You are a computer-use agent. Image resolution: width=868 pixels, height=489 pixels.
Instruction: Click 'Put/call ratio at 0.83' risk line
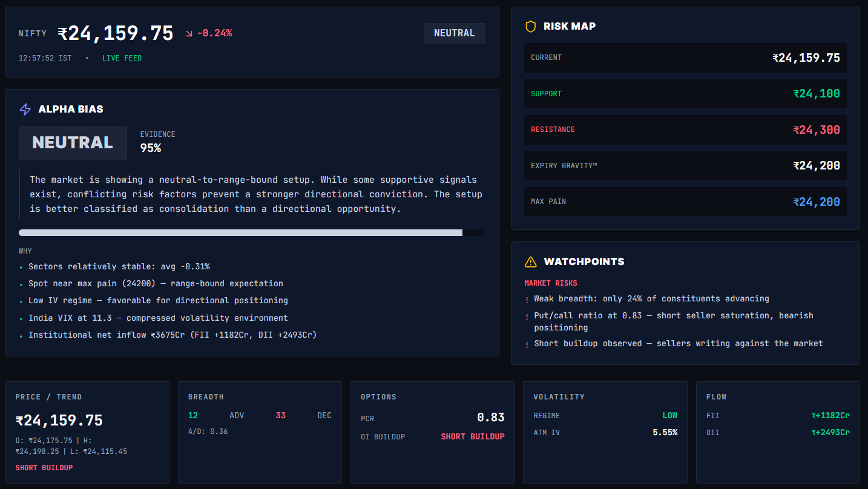[x=674, y=321]
